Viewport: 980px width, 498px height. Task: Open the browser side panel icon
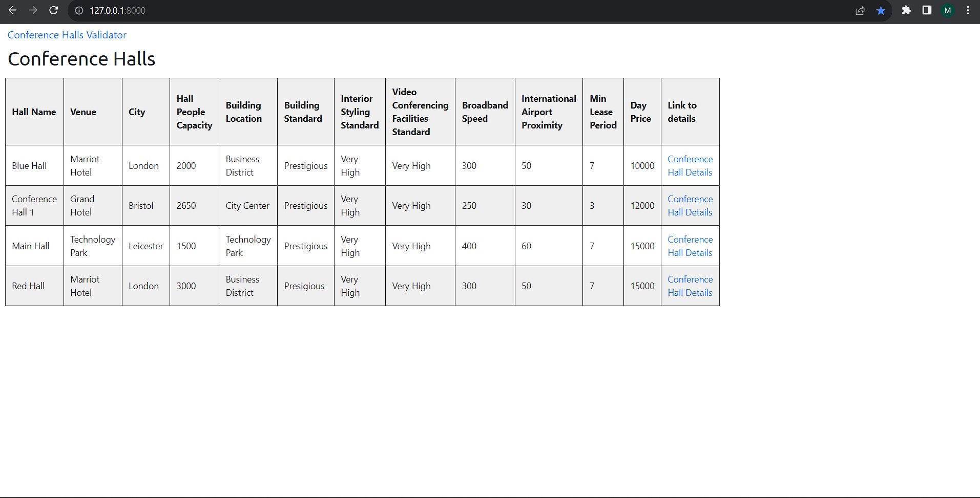point(927,10)
